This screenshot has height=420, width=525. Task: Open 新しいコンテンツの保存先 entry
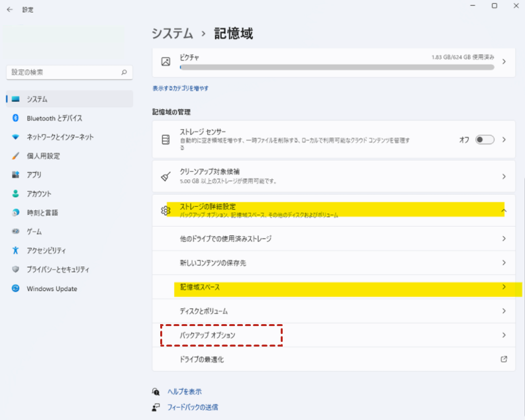coord(334,263)
